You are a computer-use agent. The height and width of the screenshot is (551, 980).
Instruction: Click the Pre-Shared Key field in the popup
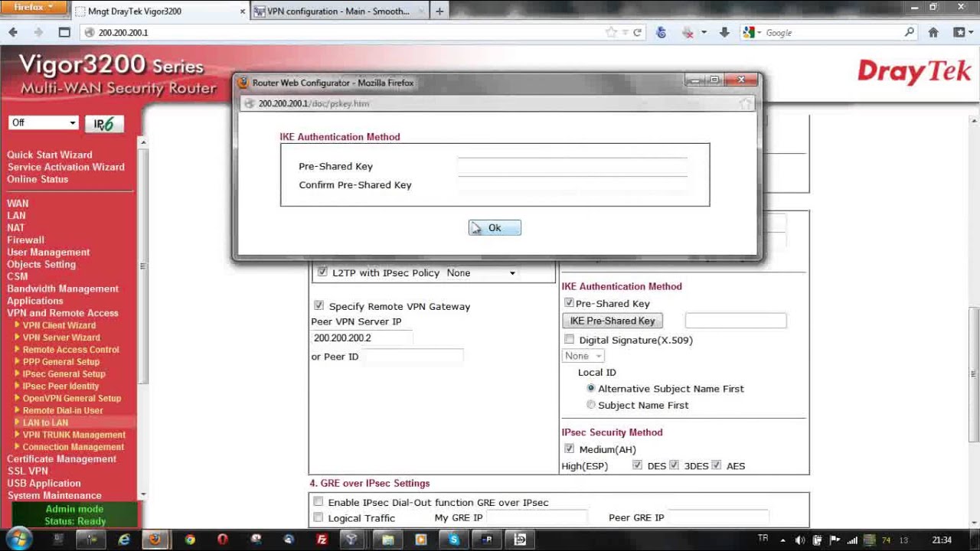572,166
